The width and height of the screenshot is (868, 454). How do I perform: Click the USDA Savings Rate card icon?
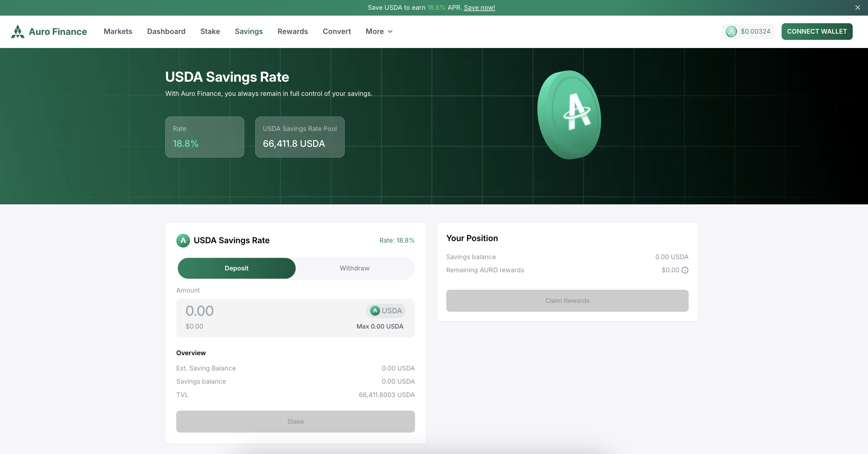[x=183, y=240]
